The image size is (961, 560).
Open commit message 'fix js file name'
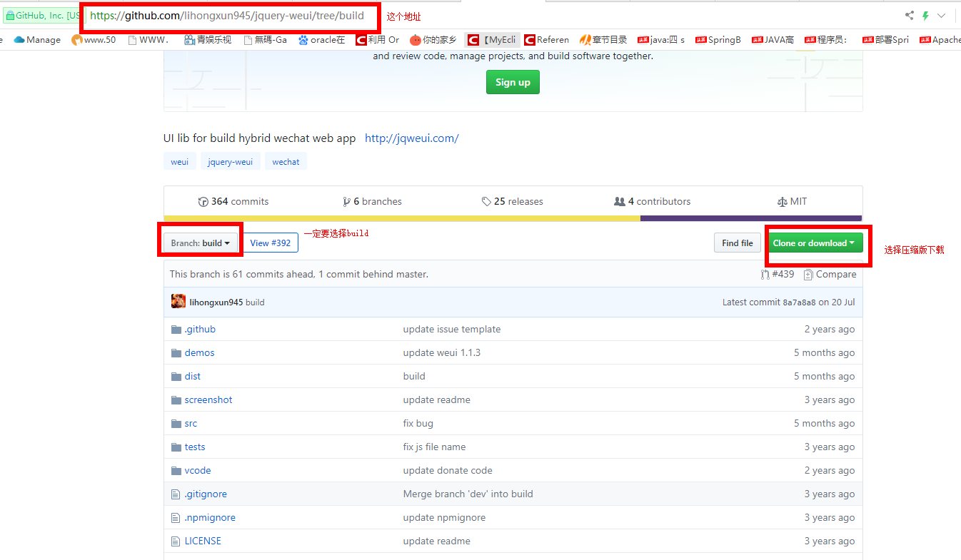pos(434,447)
